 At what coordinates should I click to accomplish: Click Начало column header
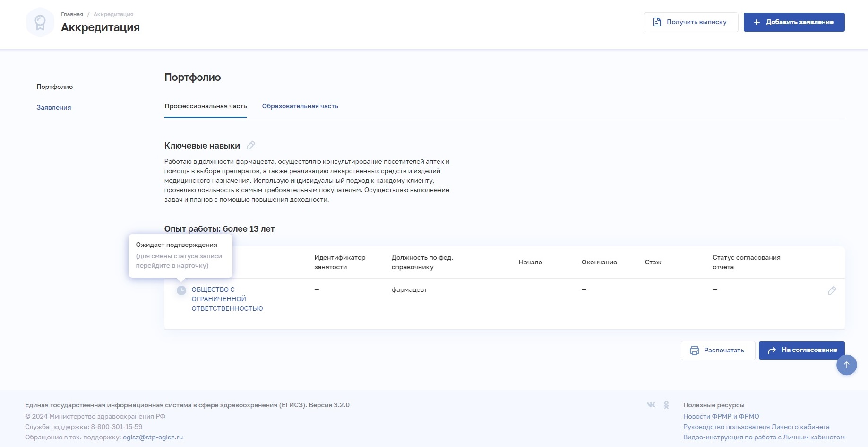(530, 262)
